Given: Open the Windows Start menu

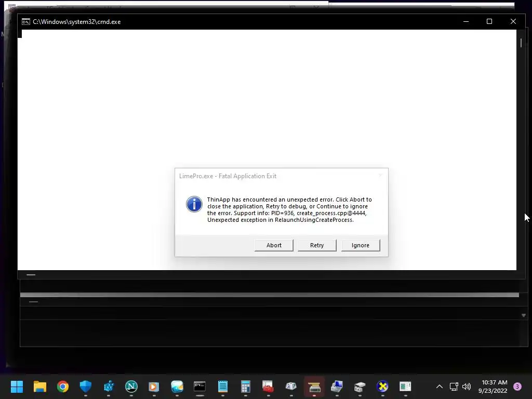Looking at the screenshot, I should tap(17, 387).
